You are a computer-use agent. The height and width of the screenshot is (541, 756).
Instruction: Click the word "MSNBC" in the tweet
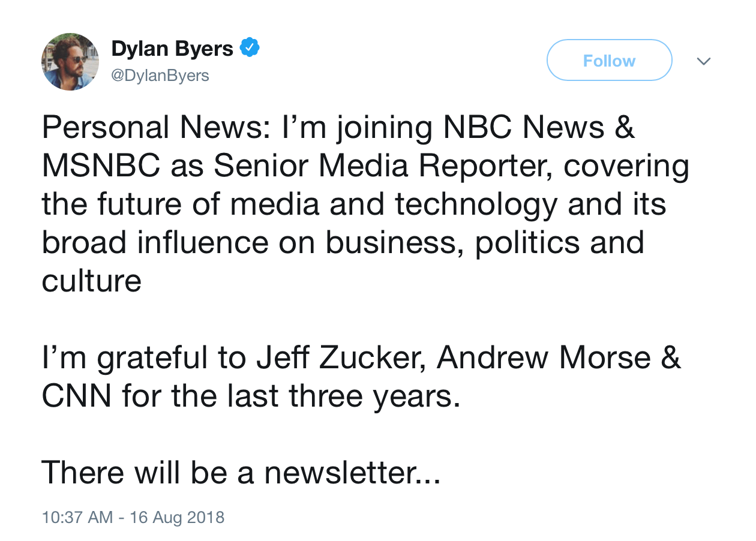(x=101, y=166)
